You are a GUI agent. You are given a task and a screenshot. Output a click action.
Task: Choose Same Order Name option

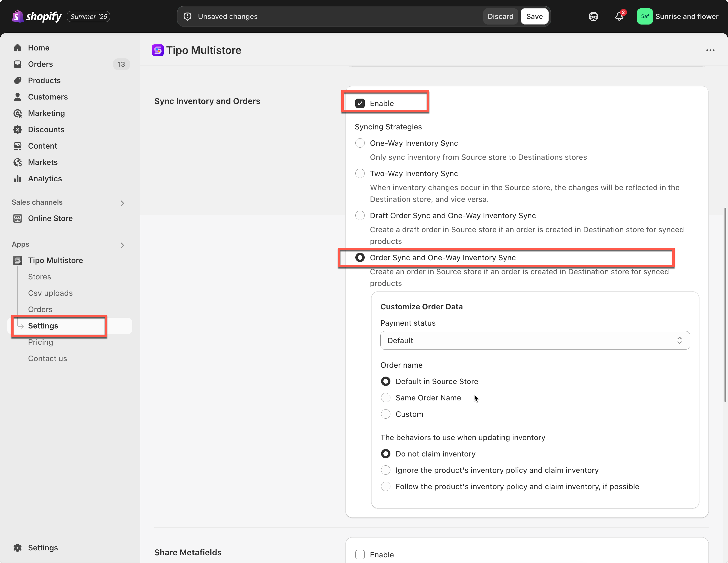[x=386, y=398]
